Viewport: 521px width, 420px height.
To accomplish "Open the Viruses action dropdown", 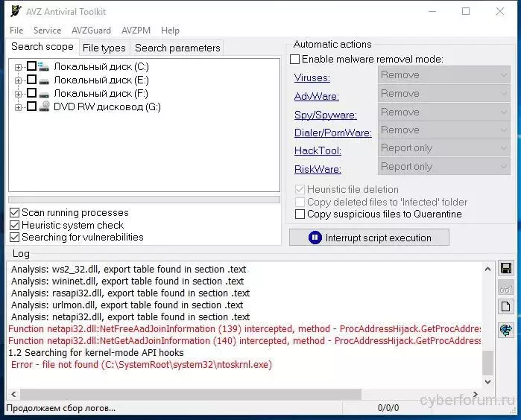I will tap(443, 74).
